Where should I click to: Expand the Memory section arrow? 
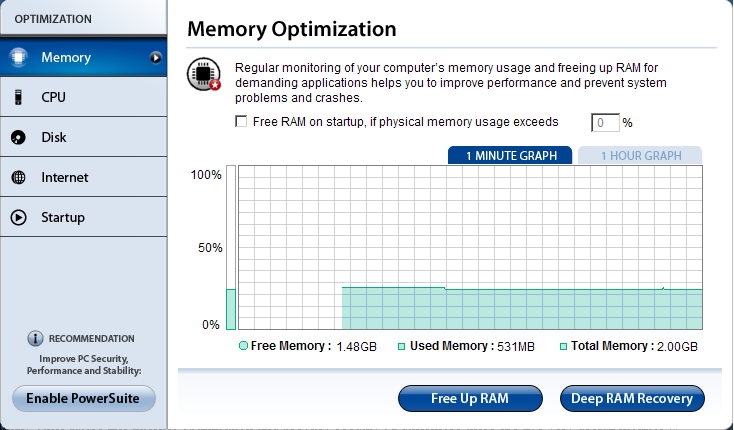click(x=156, y=58)
